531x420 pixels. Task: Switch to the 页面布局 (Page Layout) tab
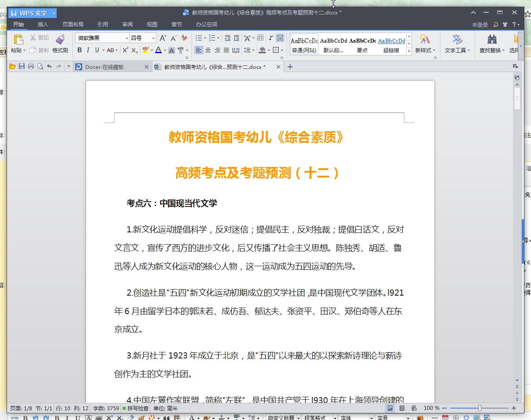click(x=73, y=25)
